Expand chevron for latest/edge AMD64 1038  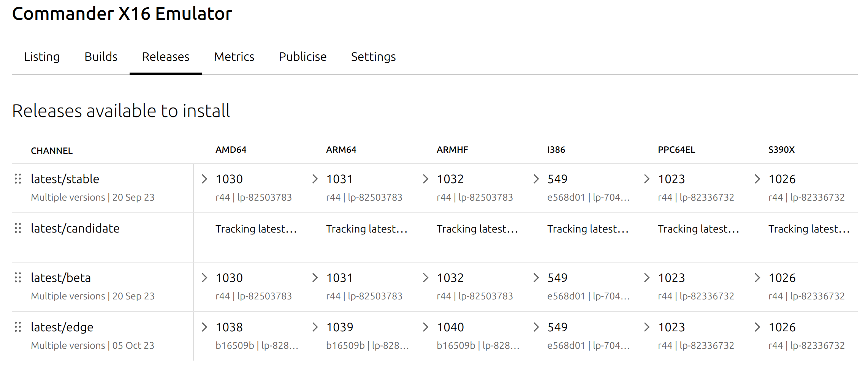pos(204,327)
